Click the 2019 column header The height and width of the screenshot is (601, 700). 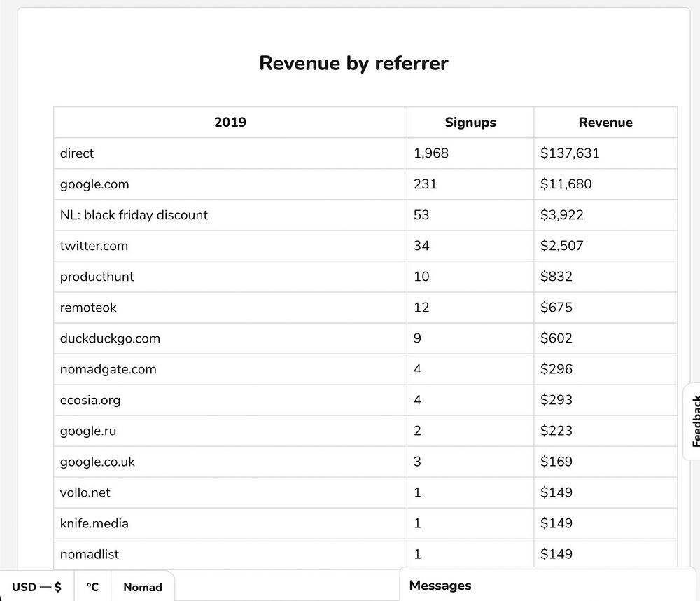(230, 123)
